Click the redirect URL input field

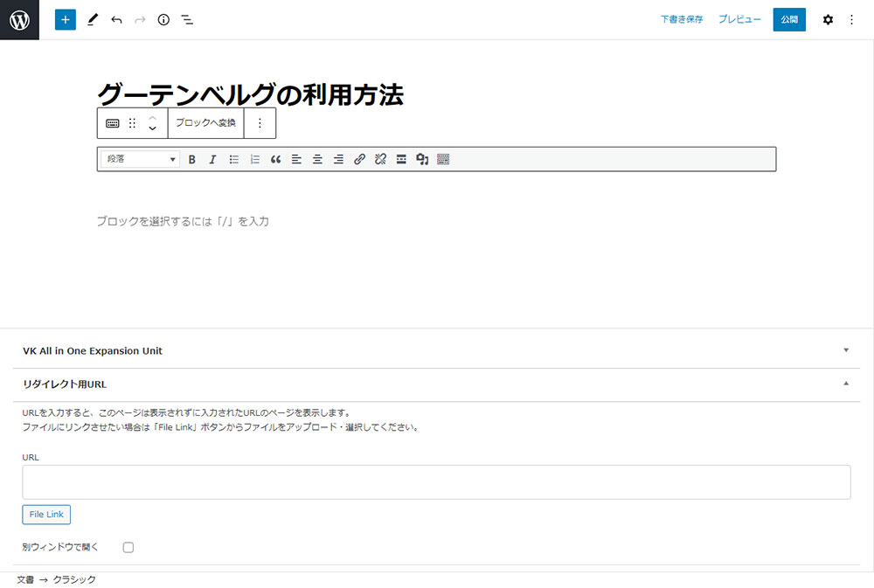click(x=436, y=481)
